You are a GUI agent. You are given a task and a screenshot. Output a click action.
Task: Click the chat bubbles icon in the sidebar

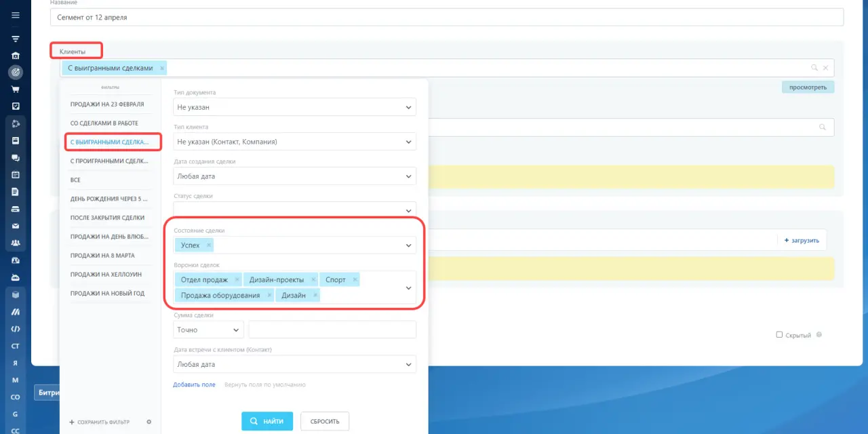[15, 158]
